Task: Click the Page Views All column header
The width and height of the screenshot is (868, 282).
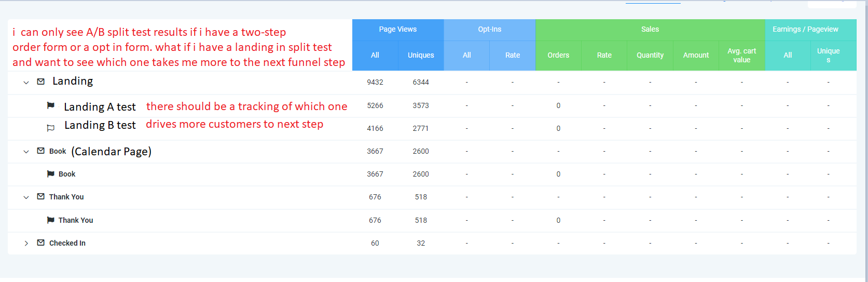Action: pos(375,56)
